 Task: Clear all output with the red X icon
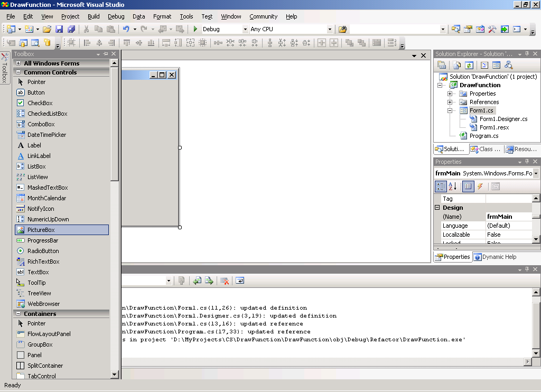pos(224,281)
